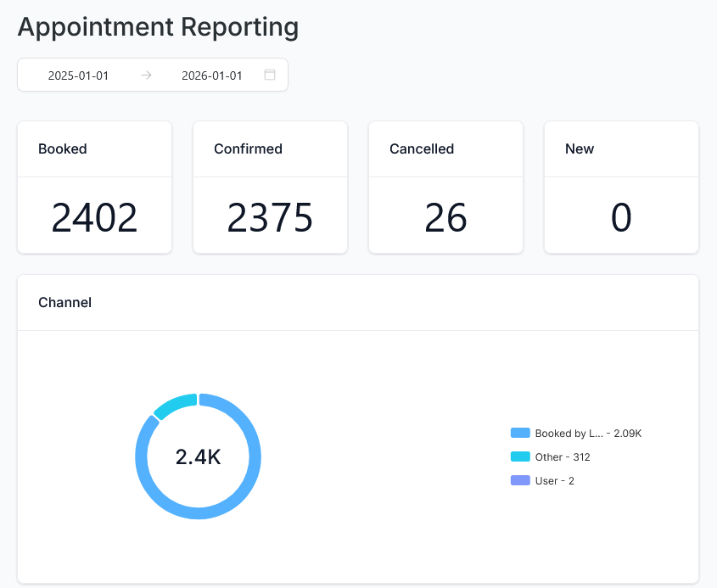Click the Cancelled card value 26
The image size is (717, 588).
[x=445, y=218]
